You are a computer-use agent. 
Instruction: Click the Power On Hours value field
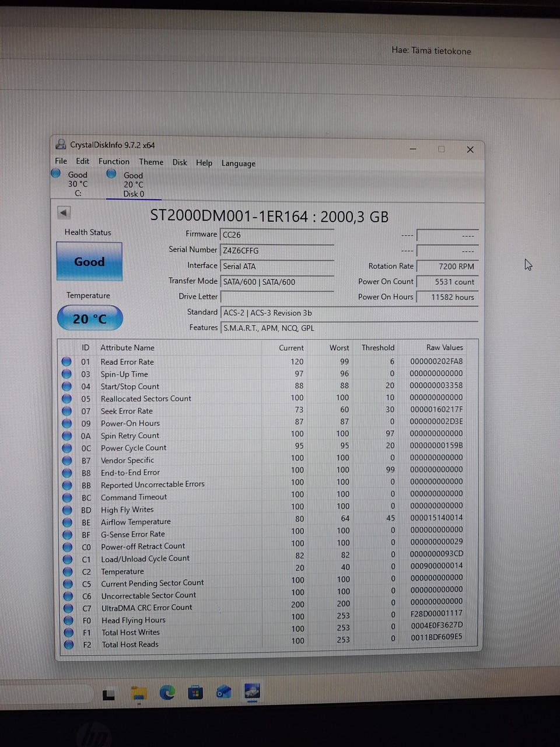(x=447, y=297)
